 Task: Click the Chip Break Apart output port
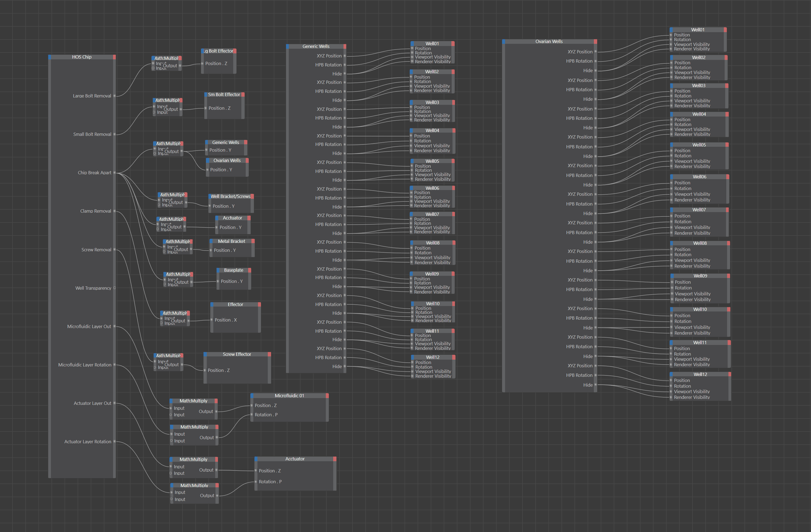coord(114,173)
